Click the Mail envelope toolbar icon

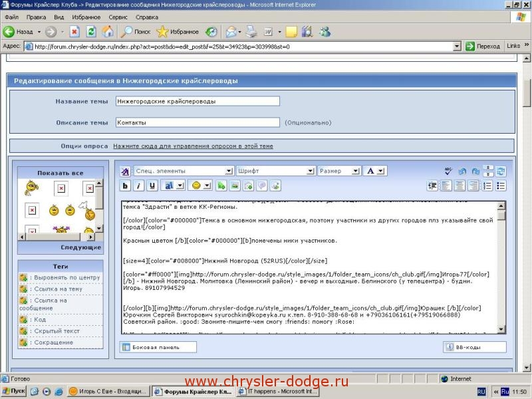tap(231, 32)
